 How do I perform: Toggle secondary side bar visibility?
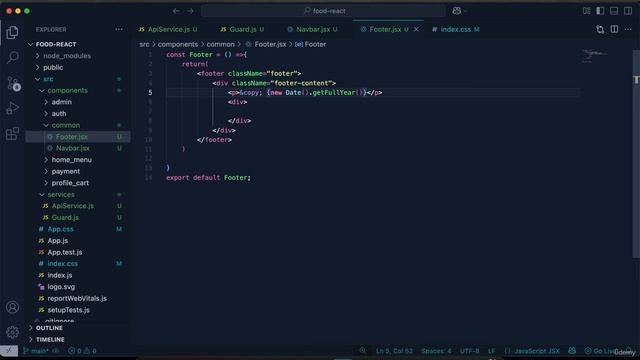[628, 11]
